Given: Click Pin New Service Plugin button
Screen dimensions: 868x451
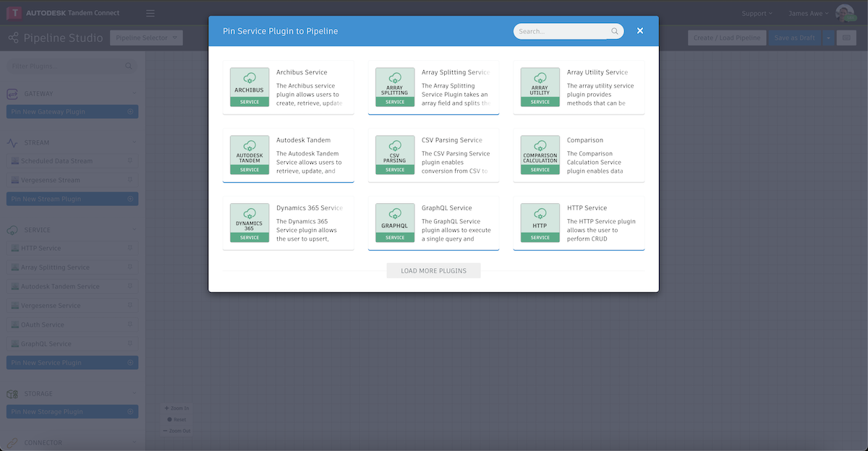Looking at the screenshot, I should 72,363.
